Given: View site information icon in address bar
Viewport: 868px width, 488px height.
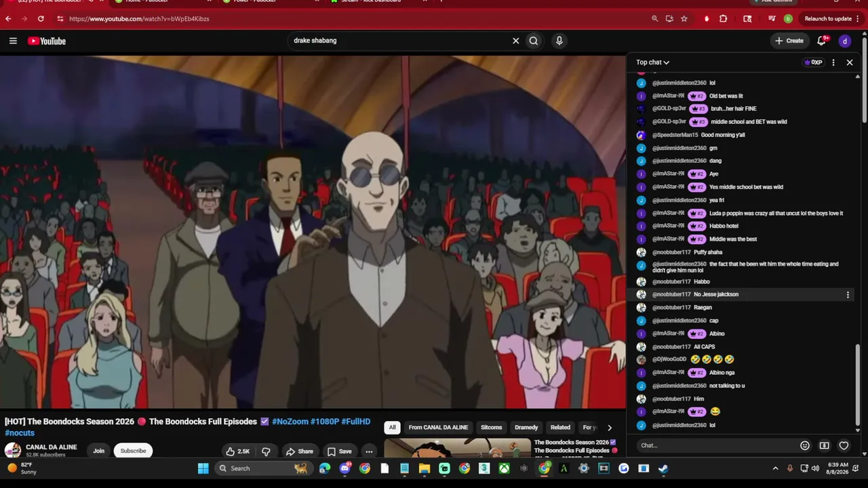Looking at the screenshot, I should tap(60, 19).
